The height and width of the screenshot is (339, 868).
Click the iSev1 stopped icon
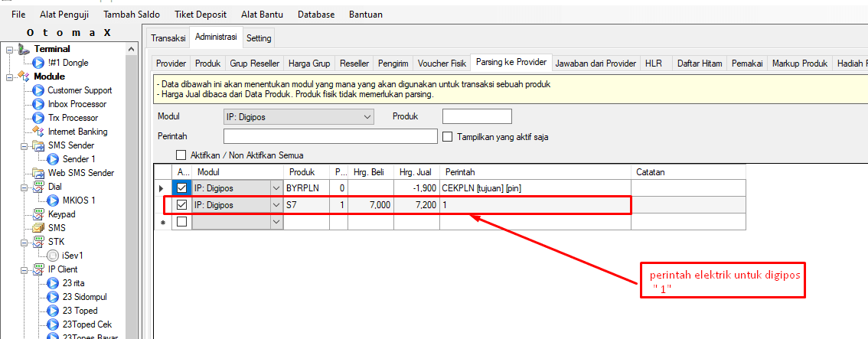coord(53,256)
